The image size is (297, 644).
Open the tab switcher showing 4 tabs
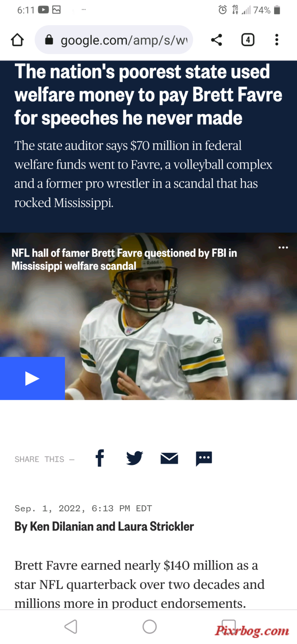pos(248,40)
